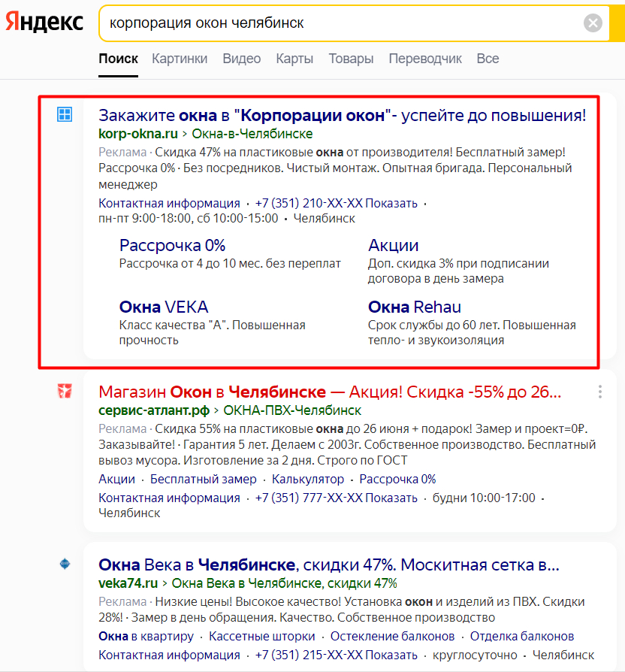Open the Окна в квартиру sitelink
This screenshot has width=625, height=672.
pyautogui.click(x=146, y=637)
